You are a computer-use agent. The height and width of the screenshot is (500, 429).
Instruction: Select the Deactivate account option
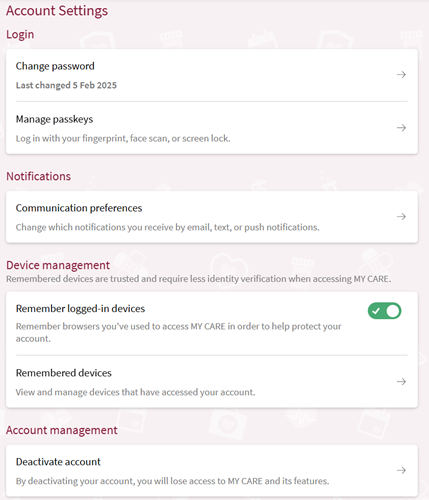(58, 462)
